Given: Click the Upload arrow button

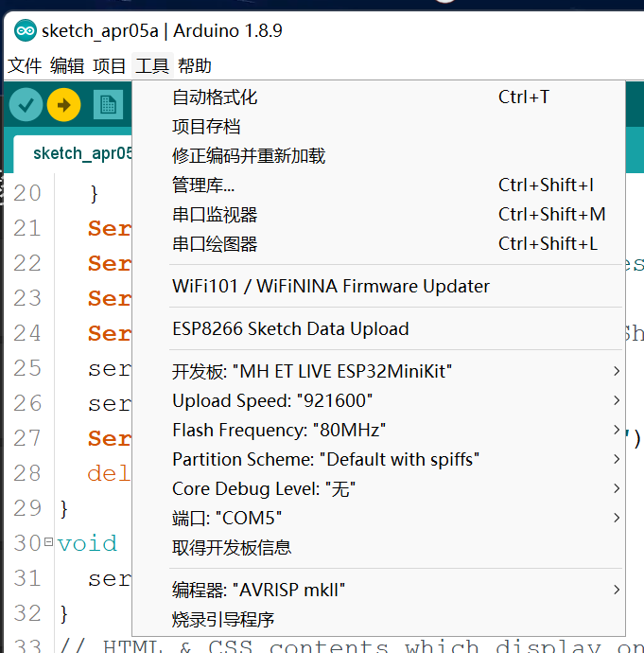Looking at the screenshot, I should pos(63,104).
